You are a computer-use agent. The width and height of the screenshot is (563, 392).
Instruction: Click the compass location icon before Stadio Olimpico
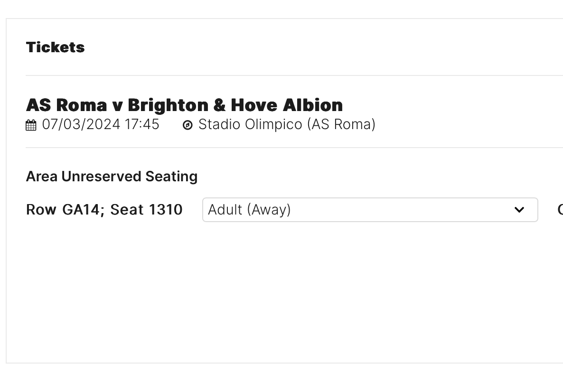[188, 125]
